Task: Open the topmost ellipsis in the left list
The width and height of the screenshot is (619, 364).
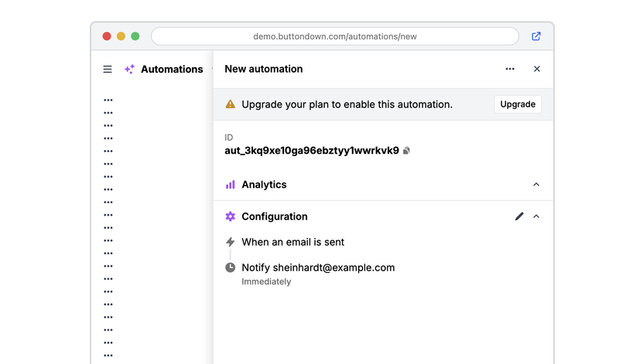Action: click(x=108, y=100)
